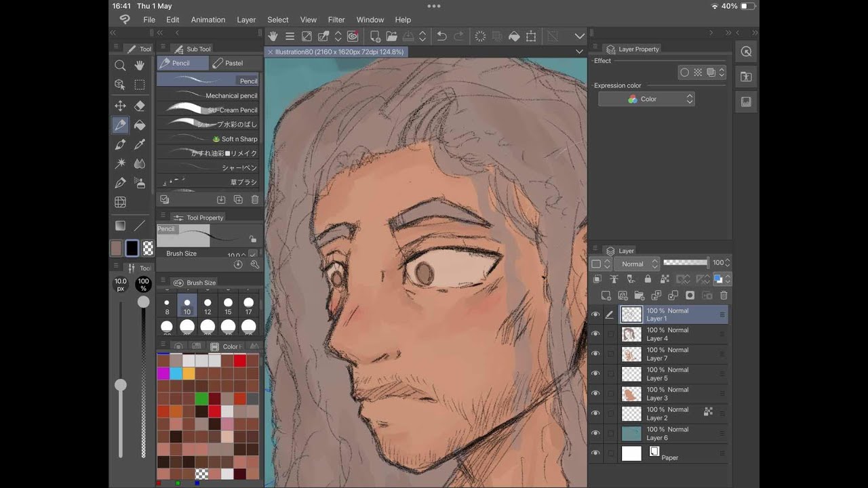Select the rectangle Selection tool
Image resolution: width=868 pixels, height=488 pixels.
coord(140,85)
